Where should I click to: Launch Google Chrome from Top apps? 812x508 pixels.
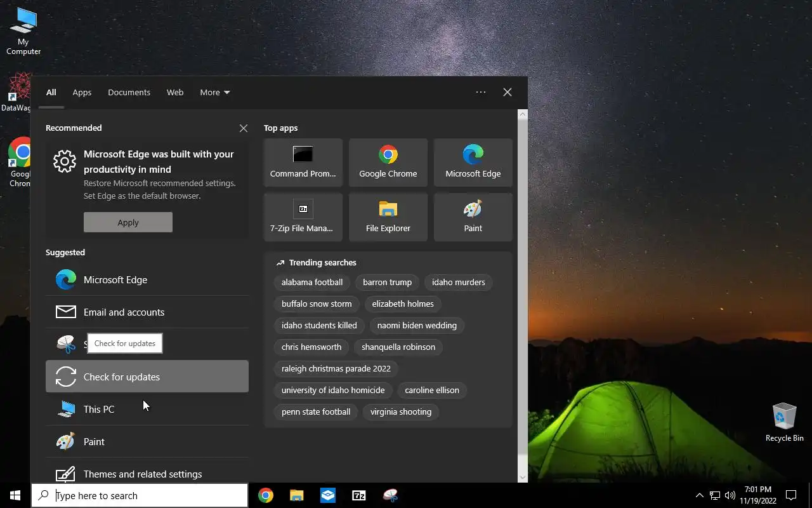(x=388, y=163)
